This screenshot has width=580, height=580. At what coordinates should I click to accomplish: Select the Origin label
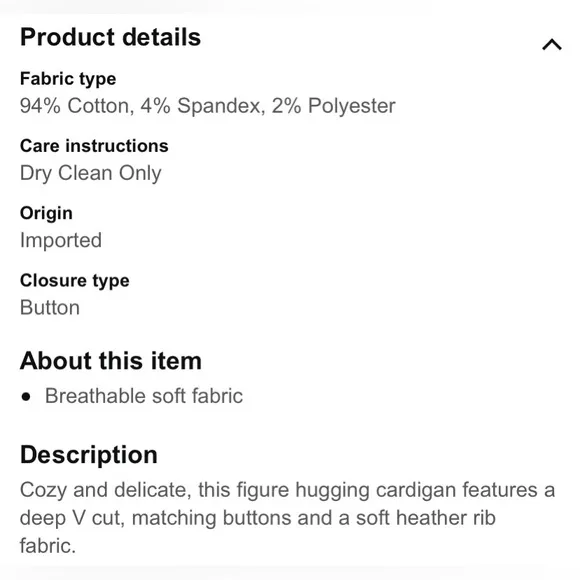pyautogui.click(x=46, y=213)
